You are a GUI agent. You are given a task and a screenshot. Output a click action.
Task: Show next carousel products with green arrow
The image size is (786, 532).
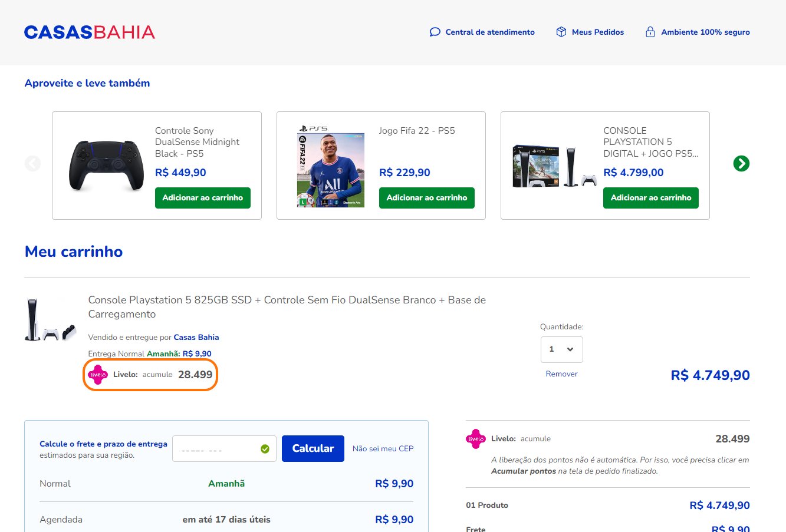click(x=741, y=163)
